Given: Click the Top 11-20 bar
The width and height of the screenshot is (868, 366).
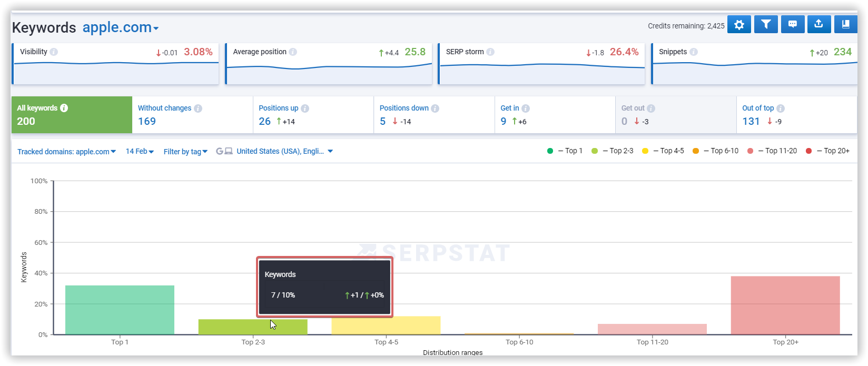Looking at the screenshot, I should click(x=652, y=329).
